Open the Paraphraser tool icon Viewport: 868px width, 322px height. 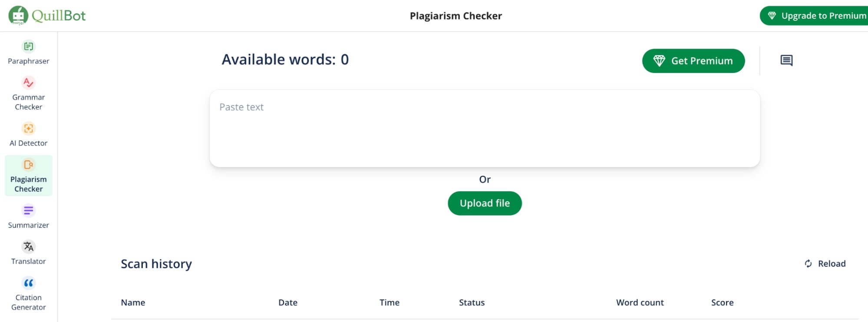[29, 46]
